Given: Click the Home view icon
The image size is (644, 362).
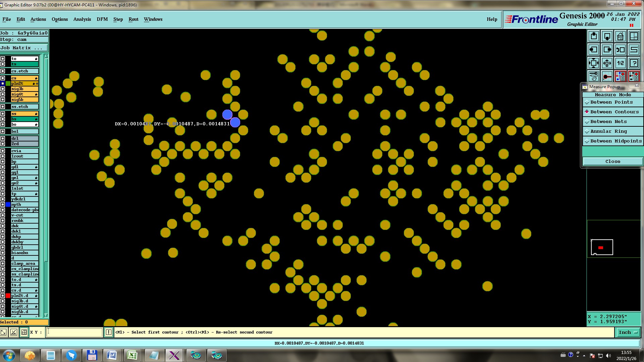Looking at the screenshot, I should pyautogui.click(x=620, y=36).
